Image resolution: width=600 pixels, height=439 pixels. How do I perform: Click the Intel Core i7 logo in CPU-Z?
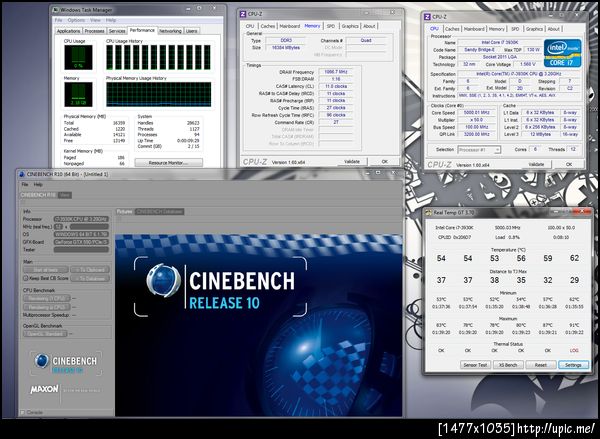coord(562,54)
